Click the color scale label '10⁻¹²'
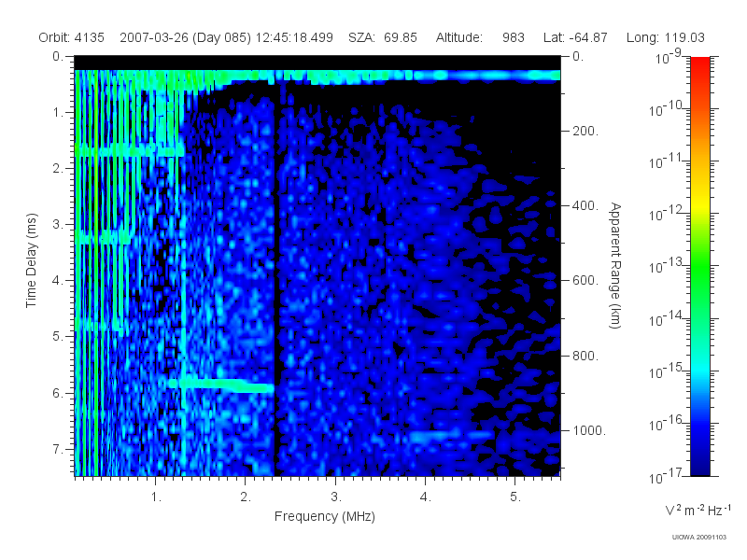Image resolution: width=747 pixels, height=560 pixels. pyautogui.click(x=666, y=215)
